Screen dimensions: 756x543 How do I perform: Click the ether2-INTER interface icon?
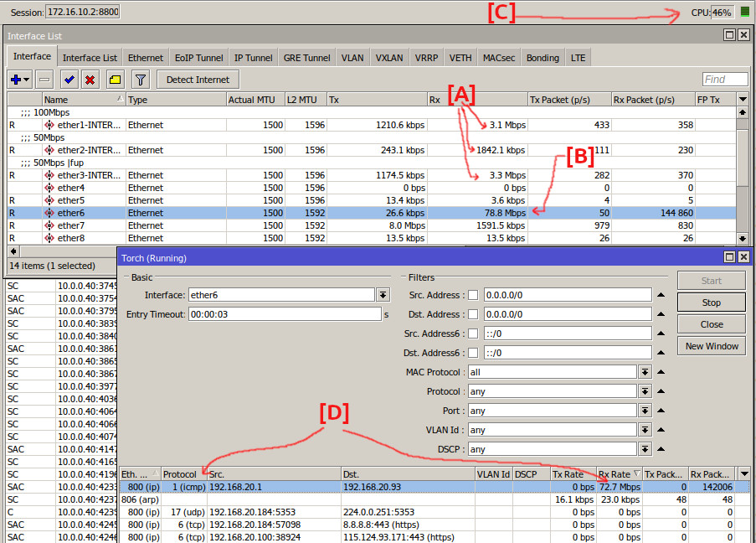[49, 150]
